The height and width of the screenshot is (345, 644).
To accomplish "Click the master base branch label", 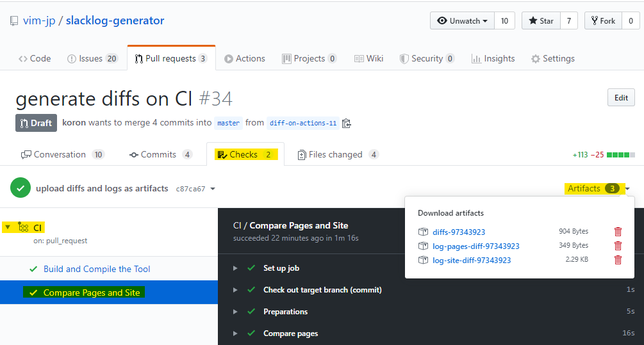I will click(228, 123).
